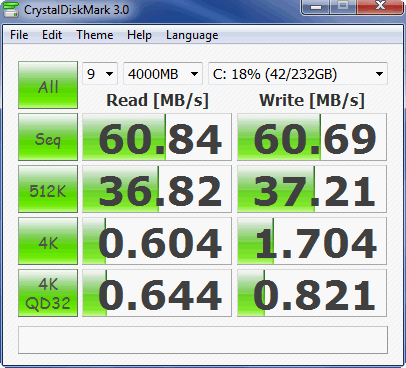Click the empty comment field at bottom
The height and width of the screenshot is (368, 406).
point(203,340)
